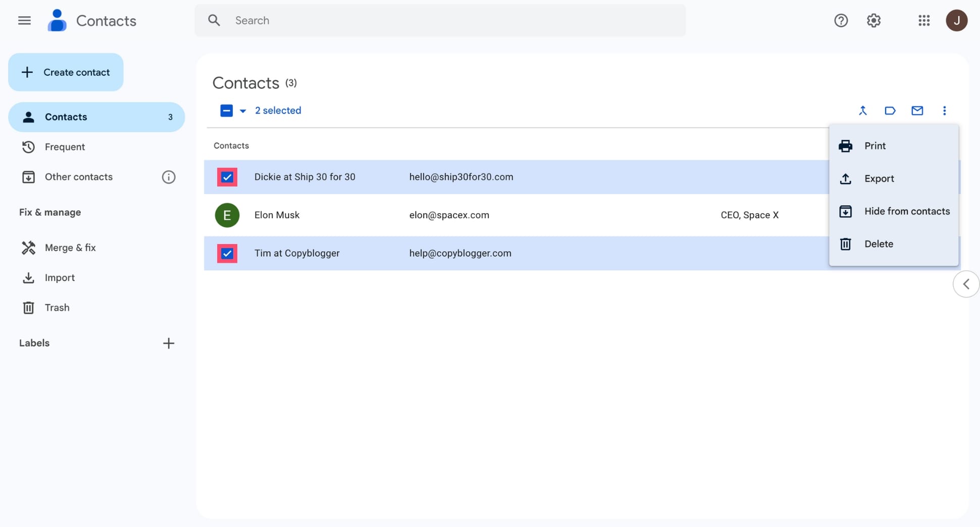This screenshot has height=527, width=980.
Task: Click the Merge contacts toolbar icon
Action: 863,111
